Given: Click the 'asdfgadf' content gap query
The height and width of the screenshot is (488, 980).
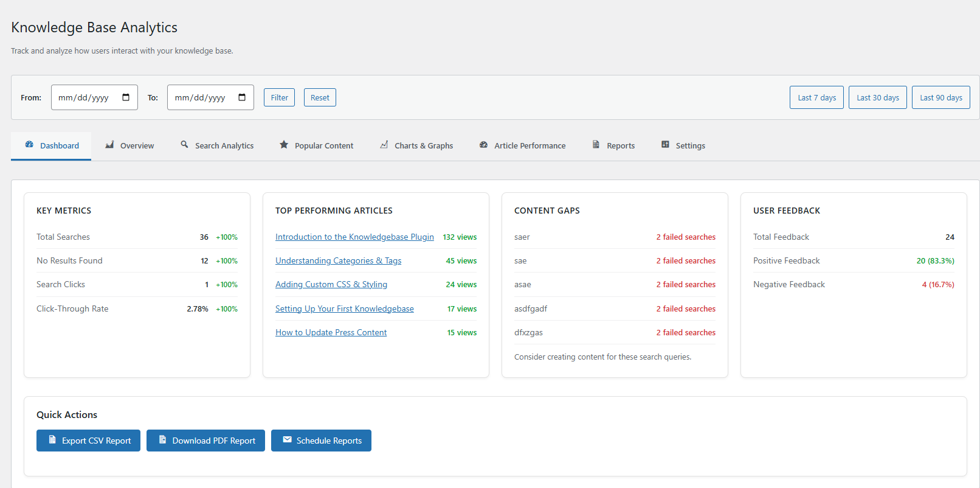Looking at the screenshot, I should (531, 308).
